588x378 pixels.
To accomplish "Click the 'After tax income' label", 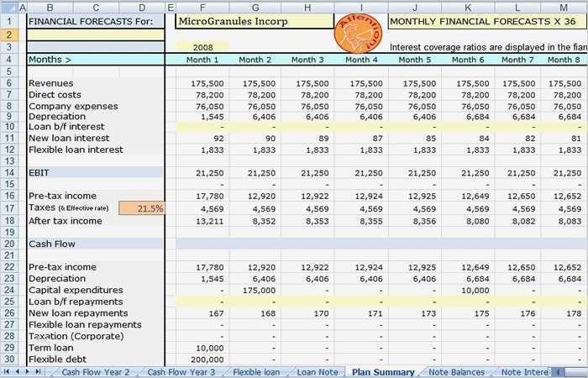I will [x=66, y=221].
